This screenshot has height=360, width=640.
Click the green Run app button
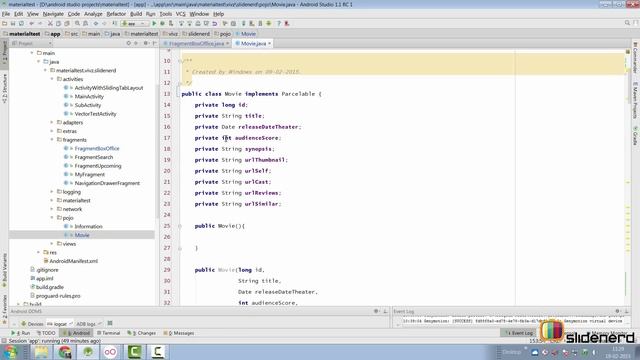click(x=154, y=24)
